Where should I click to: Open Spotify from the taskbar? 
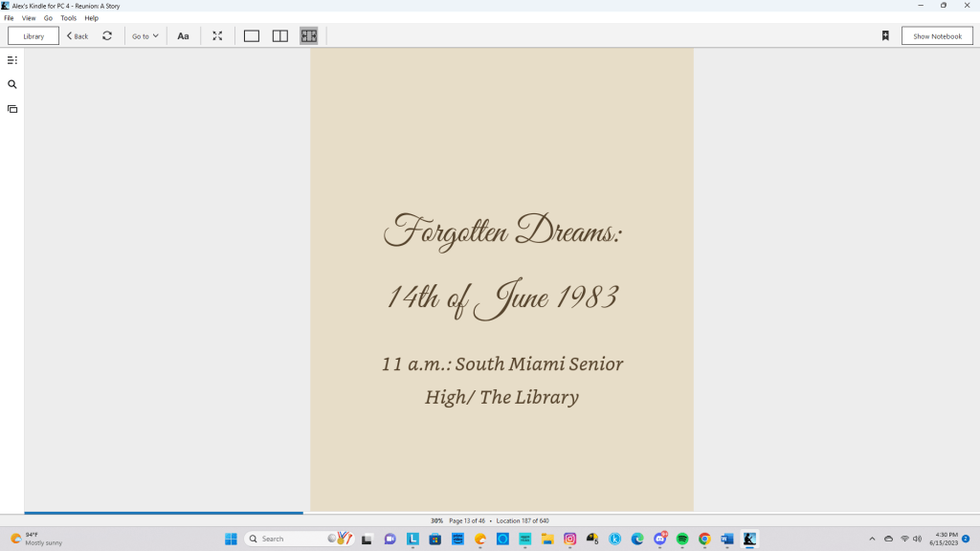click(682, 539)
